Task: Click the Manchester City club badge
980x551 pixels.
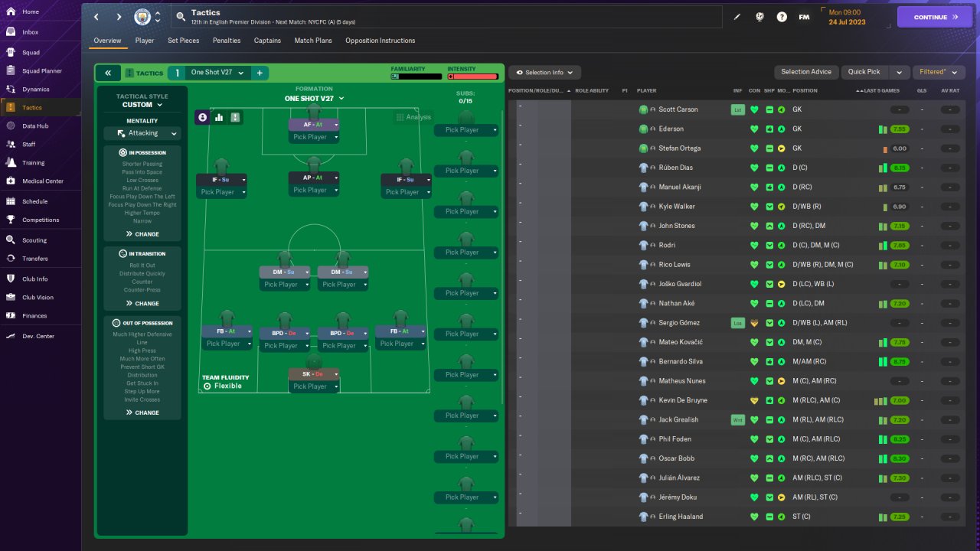Action: tap(142, 17)
